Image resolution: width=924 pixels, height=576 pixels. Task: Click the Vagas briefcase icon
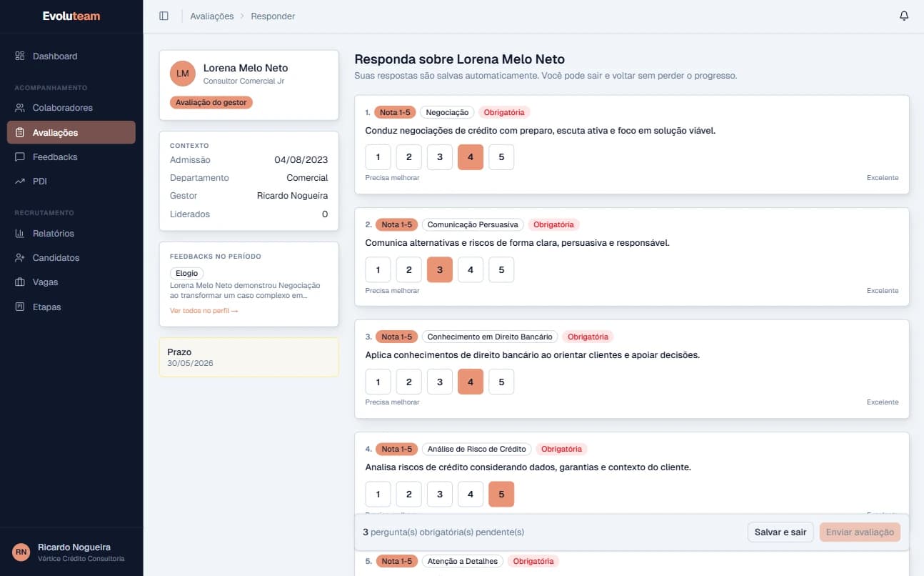(x=20, y=282)
